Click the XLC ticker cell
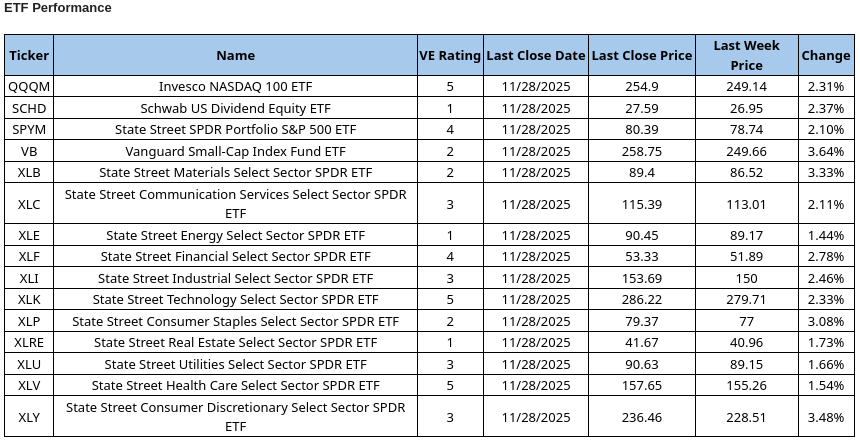The image size is (860, 440). tap(29, 204)
